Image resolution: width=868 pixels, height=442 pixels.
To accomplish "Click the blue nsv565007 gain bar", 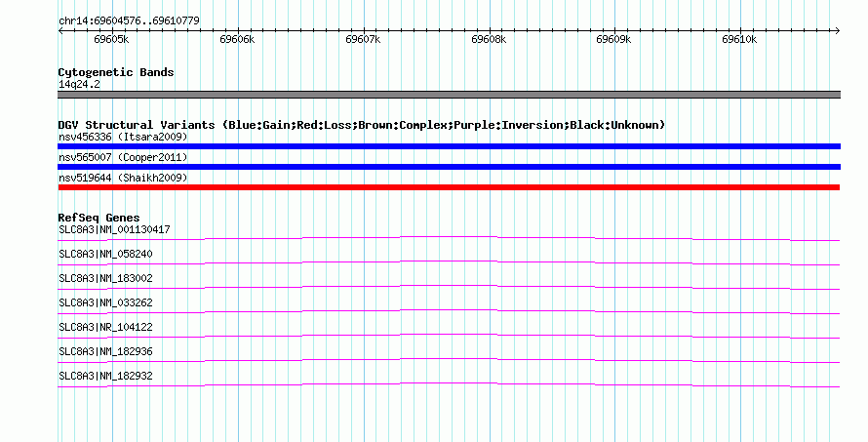I will [449, 167].
